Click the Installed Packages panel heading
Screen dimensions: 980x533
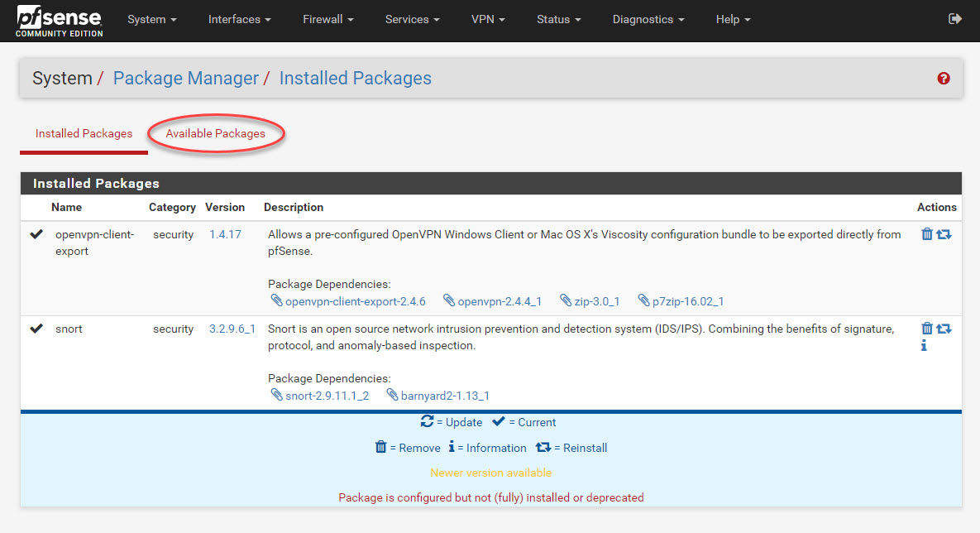[x=96, y=183]
